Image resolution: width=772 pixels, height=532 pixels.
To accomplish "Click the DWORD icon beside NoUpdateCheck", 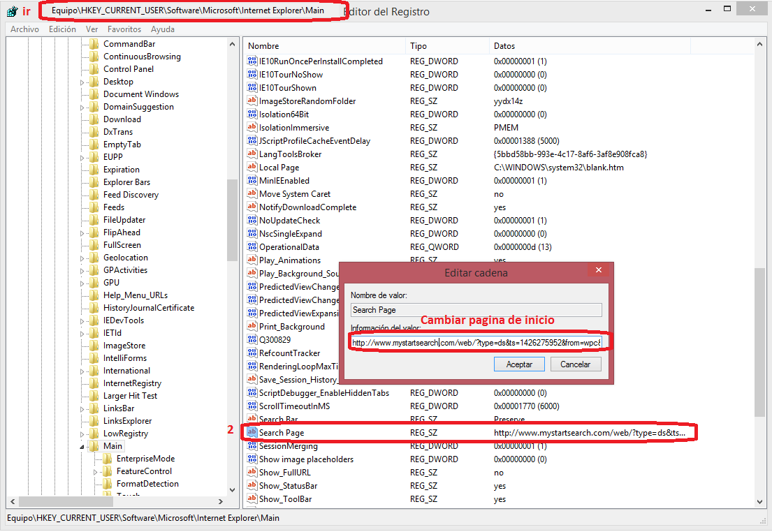I will [x=252, y=221].
